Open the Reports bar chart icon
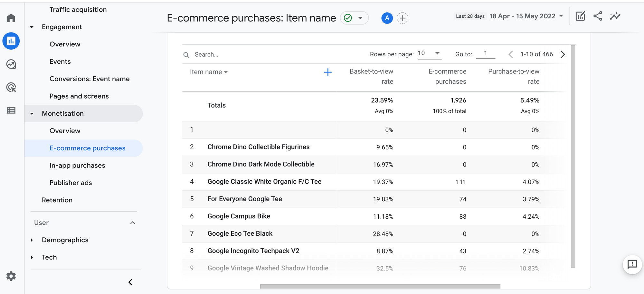The width and height of the screenshot is (644, 294). click(x=11, y=41)
